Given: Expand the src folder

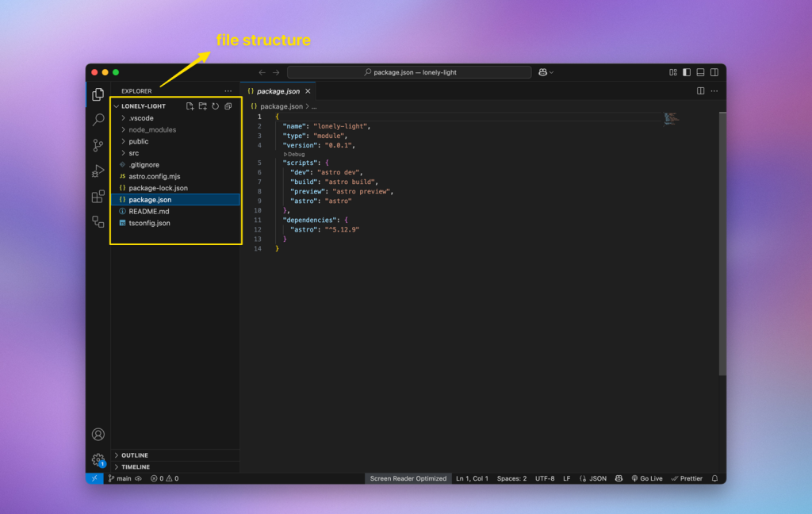Looking at the screenshot, I should click(133, 153).
